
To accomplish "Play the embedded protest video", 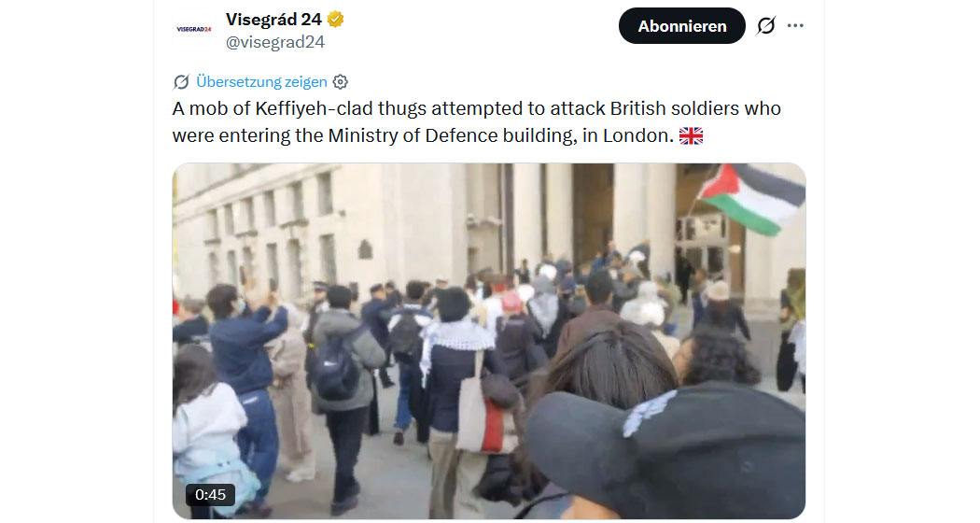I will click(489, 341).
